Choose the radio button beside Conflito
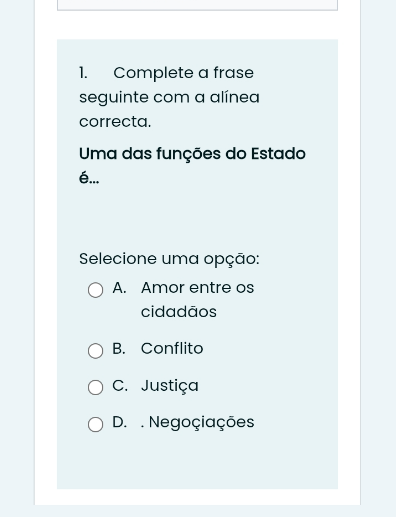Screen dimensions: 396x517 [x=95, y=351]
